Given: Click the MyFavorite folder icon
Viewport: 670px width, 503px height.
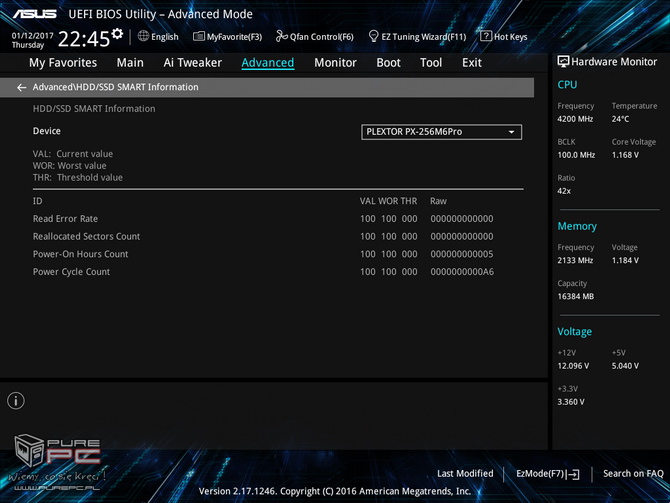Looking at the screenshot, I should 199,36.
